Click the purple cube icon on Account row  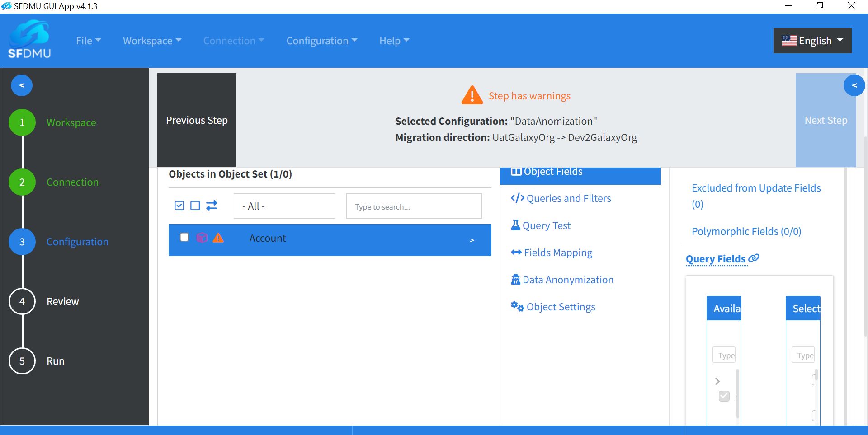(x=202, y=238)
